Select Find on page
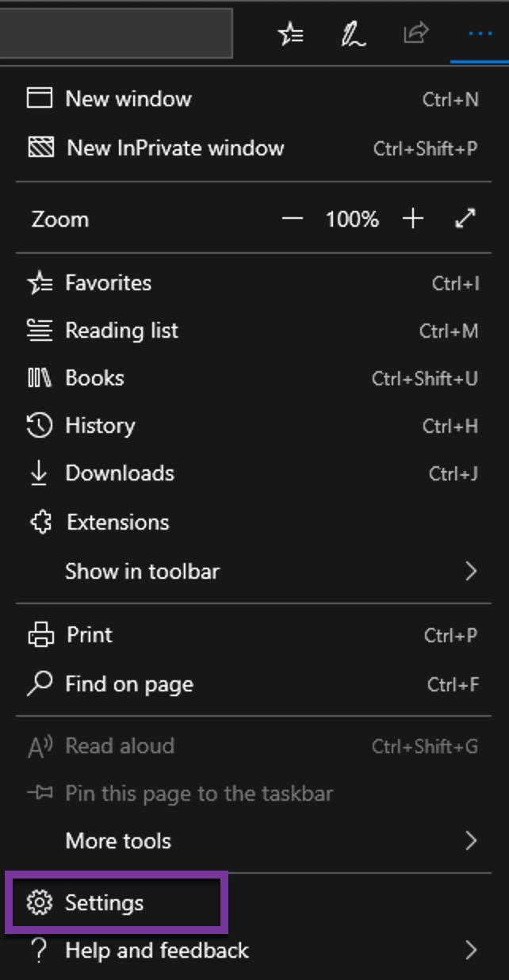509x980 pixels. tap(129, 684)
